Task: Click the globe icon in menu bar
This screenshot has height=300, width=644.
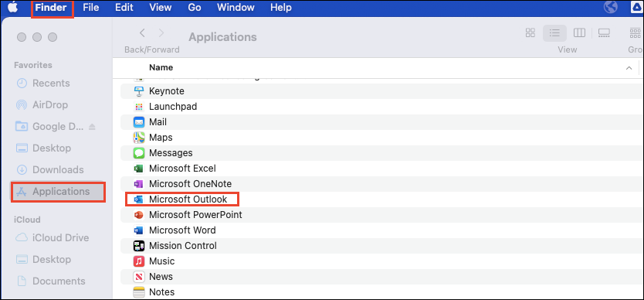Action: coord(611,8)
